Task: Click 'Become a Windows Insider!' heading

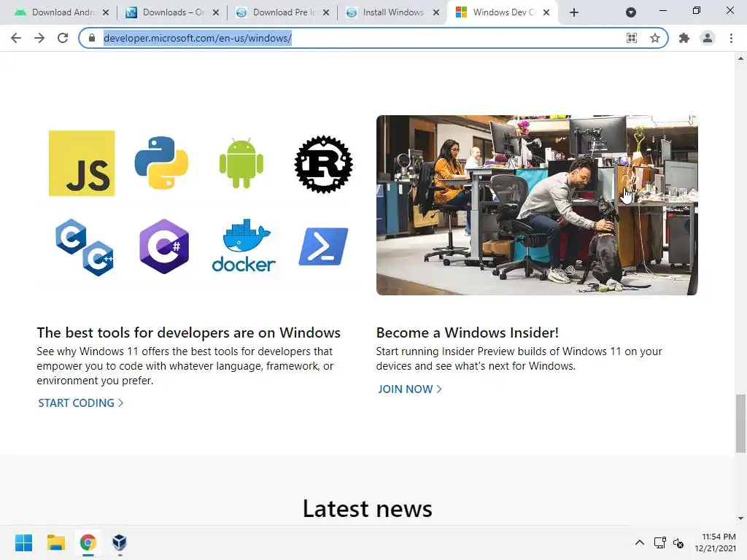Action: tap(468, 332)
